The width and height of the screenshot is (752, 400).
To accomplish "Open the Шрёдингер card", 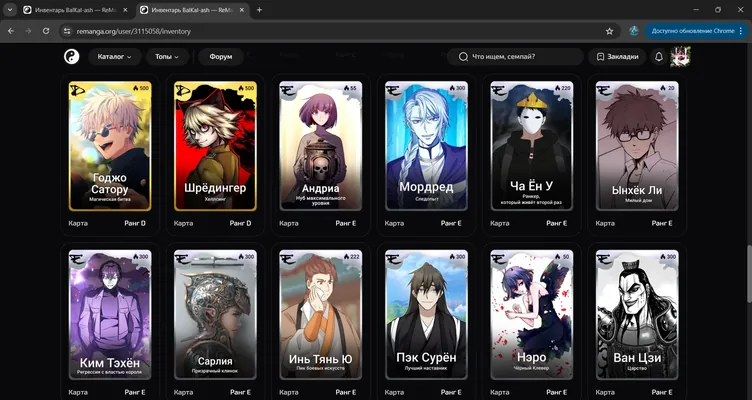I will pyautogui.click(x=215, y=146).
